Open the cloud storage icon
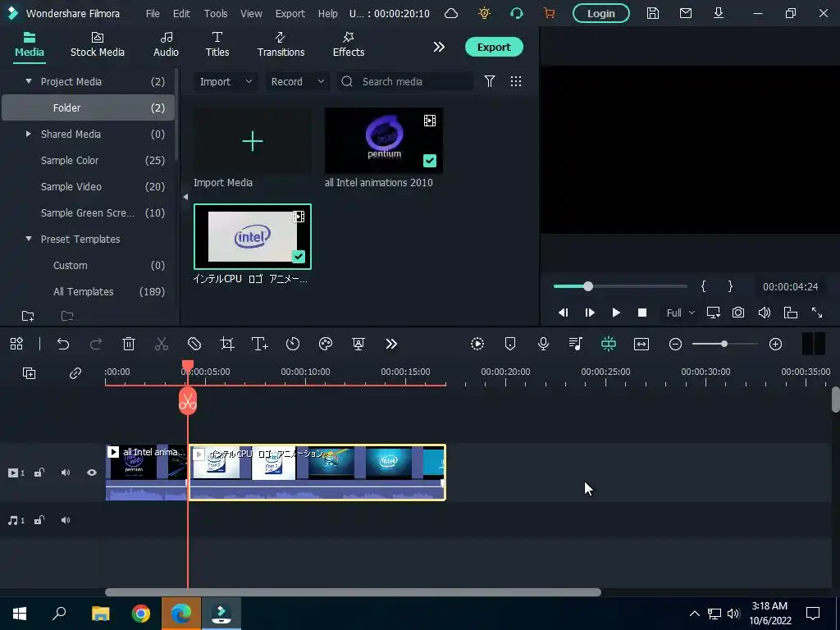The image size is (840, 630). click(451, 13)
